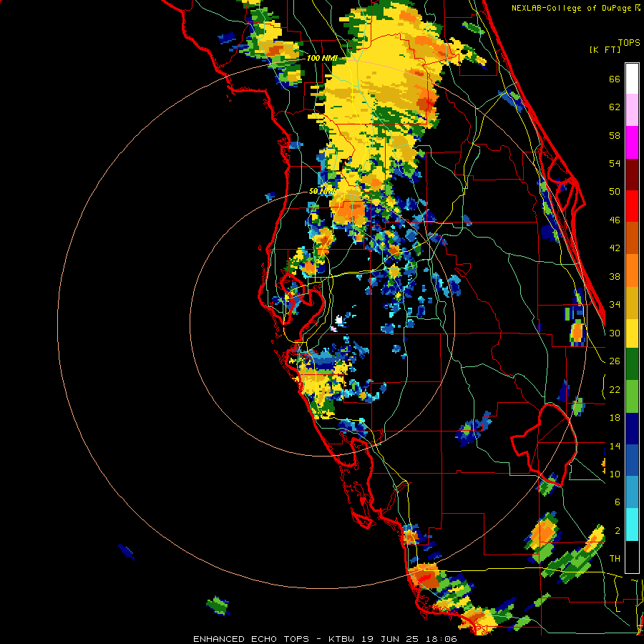Click the 46 legend value
The image size is (644, 644).
tap(615, 220)
